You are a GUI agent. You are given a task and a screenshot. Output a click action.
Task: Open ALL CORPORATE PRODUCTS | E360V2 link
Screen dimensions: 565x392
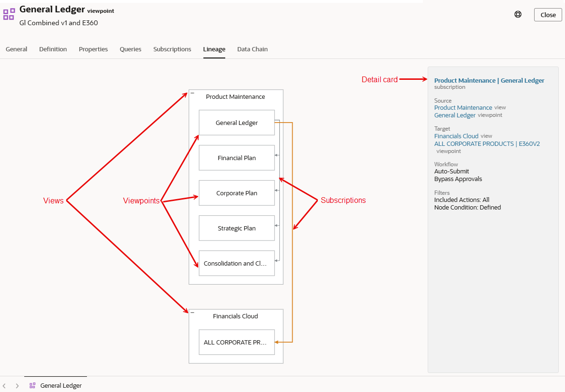coord(487,143)
